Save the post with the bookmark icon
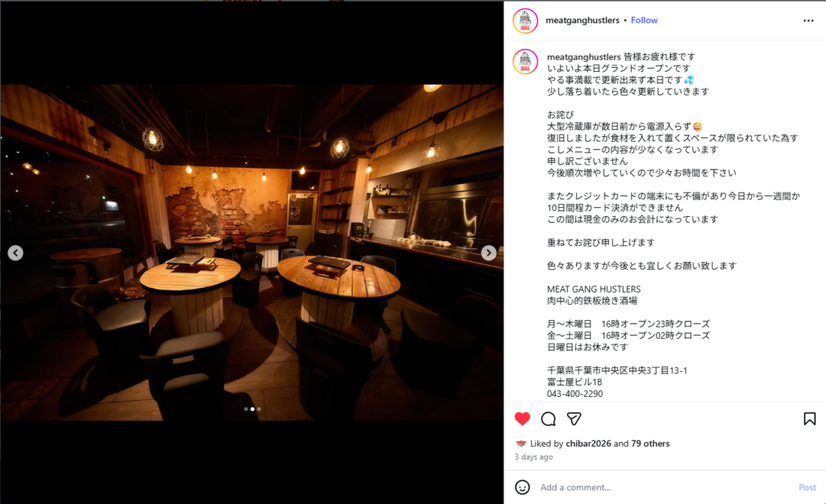 (x=810, y=419)
